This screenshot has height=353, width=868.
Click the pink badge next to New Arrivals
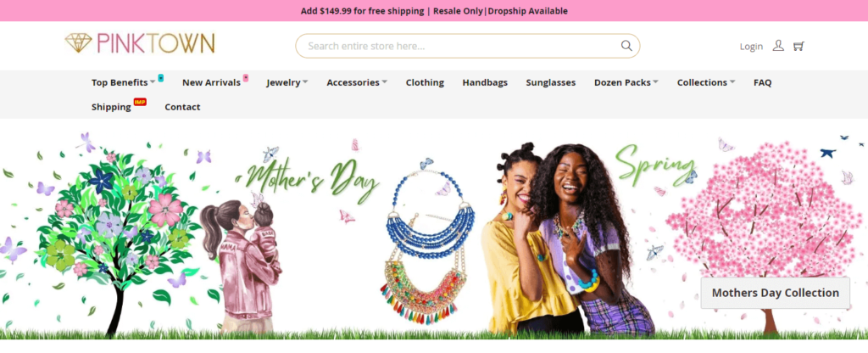click(x=245, y=77)
